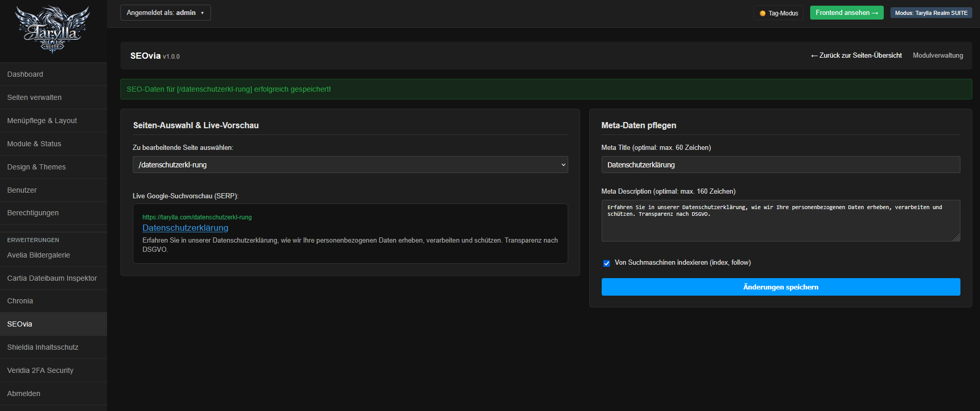Click the Meta Description textarea resize handle
980x411 pixels.
click(x=956, y=237)
